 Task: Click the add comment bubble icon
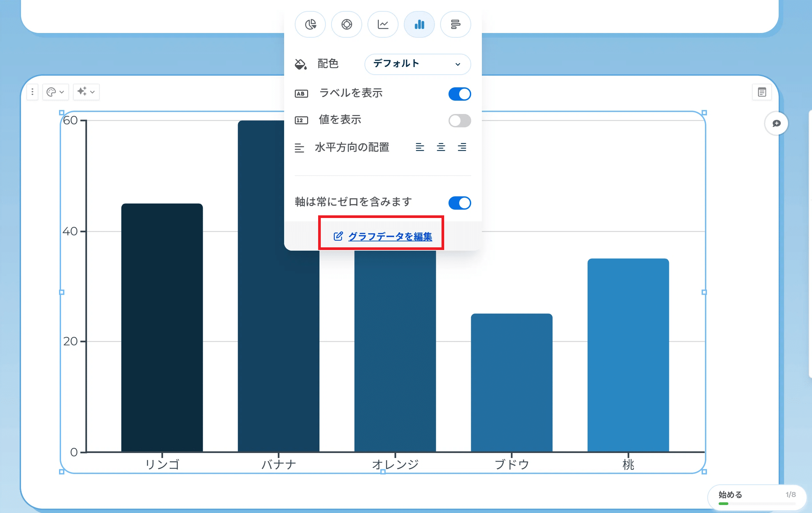776,123
